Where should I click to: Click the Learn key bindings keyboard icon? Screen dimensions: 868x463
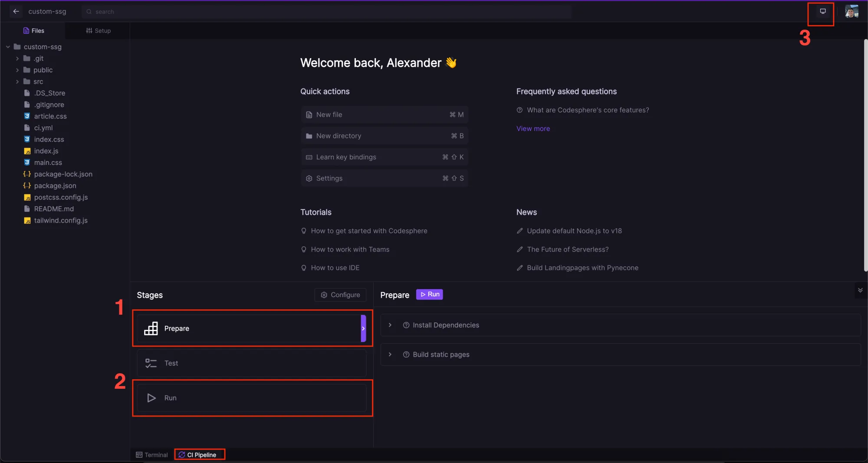pos(309,157)
